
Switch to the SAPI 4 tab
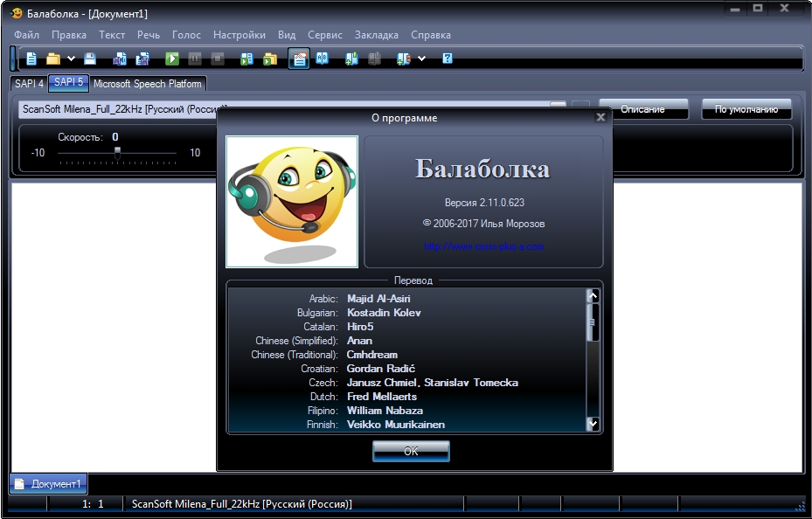(29, 84)
